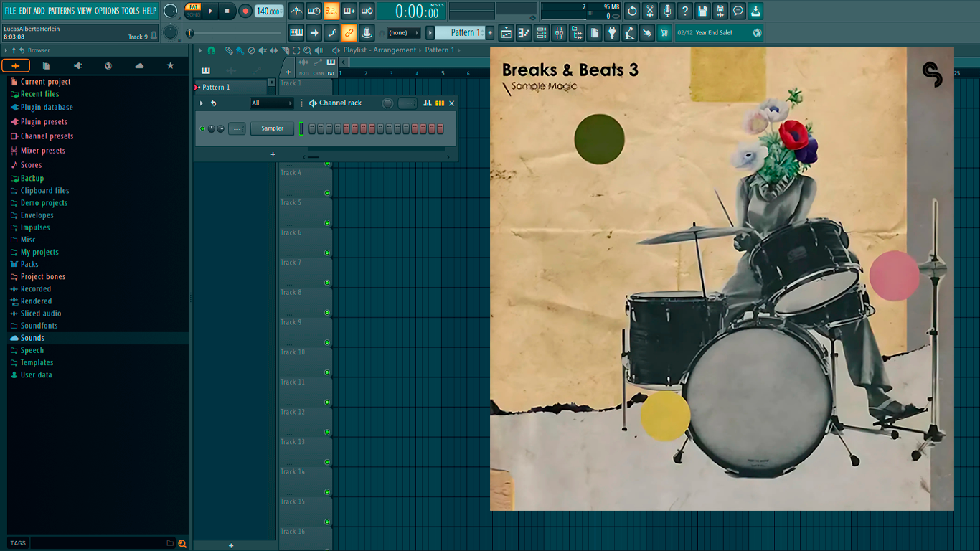Viewport: 980px width, 551px height.
Task: Click the undo history circular arrow icon
Action: click(632, 11)
